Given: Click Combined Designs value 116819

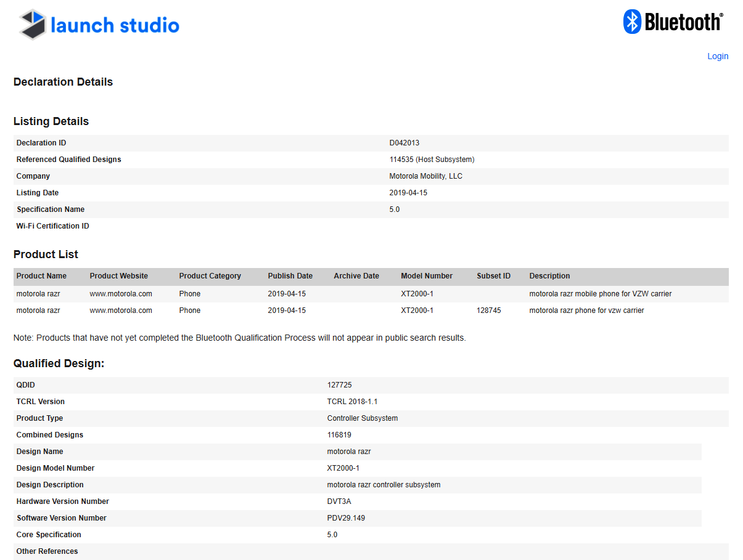Looking at the screenshot, I should pos(339,435).
